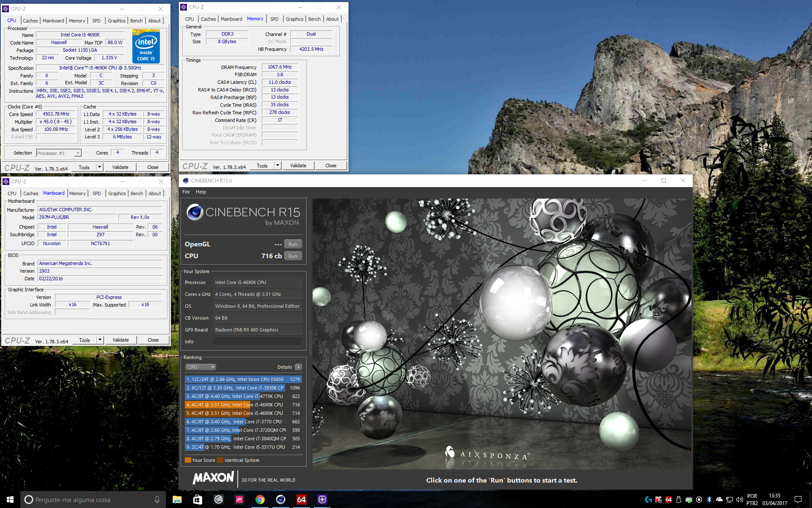The width and height of the screenshot is (812, 508).
Task: Select ranking row 9 Core i5-3317U
Action: point(243,447)
